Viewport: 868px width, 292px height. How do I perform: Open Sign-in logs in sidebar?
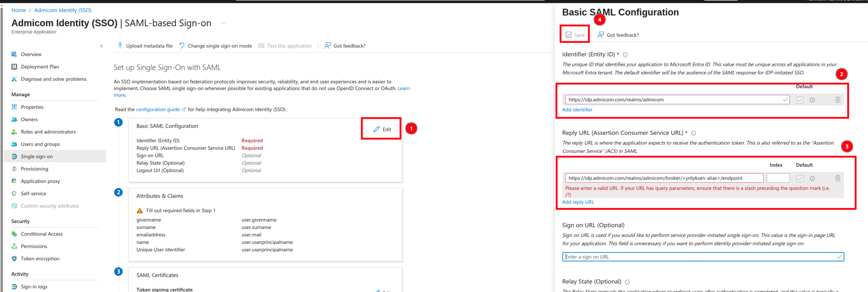(x=34, y=287)
